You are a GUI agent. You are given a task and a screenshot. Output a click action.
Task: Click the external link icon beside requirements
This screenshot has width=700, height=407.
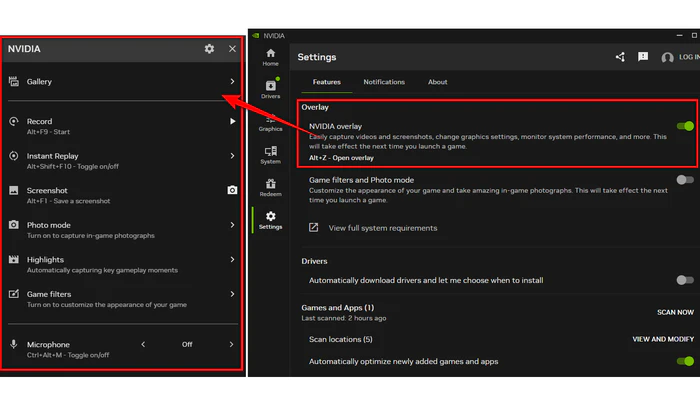pyautogui.click(x=313, y=228)
